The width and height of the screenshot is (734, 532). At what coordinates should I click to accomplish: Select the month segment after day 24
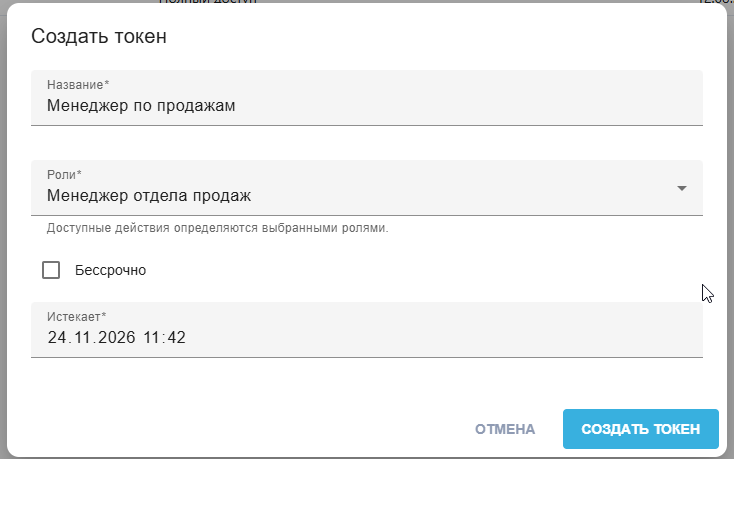(x=82, y=337)
